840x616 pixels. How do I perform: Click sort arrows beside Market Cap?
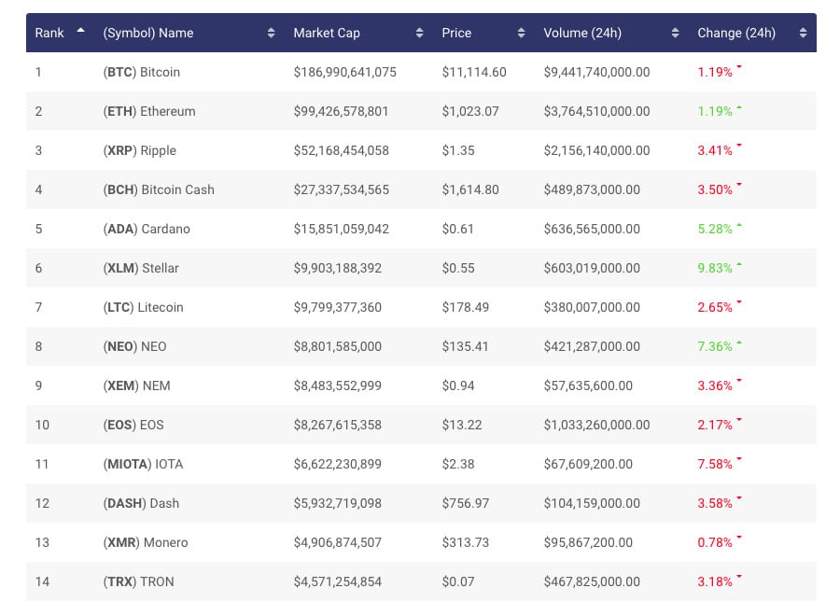(419, 34)
